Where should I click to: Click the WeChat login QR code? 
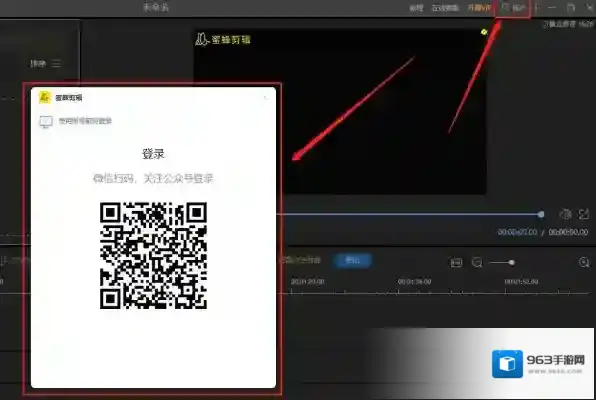pyautogui.click(x=154, y=256)
